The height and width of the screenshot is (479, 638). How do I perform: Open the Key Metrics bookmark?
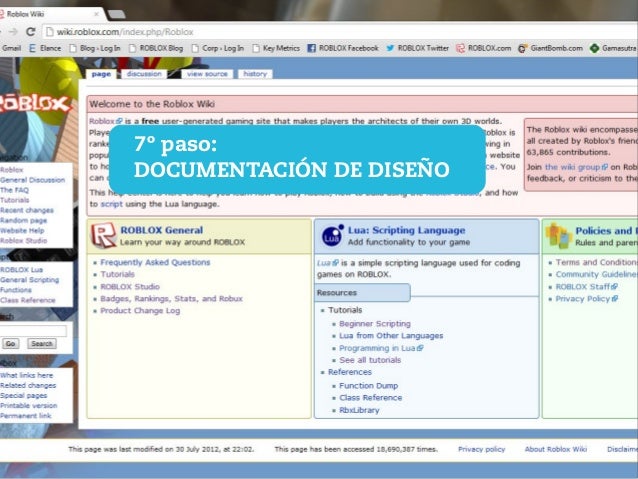[x=276, y=48]
